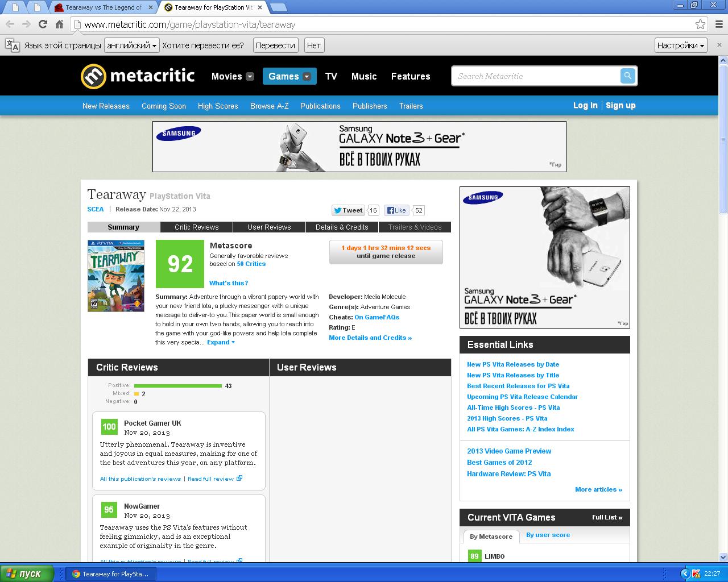This screenshot has width=728, height=582.
Task: Click the browser home icon
Action: coord(59,24)
